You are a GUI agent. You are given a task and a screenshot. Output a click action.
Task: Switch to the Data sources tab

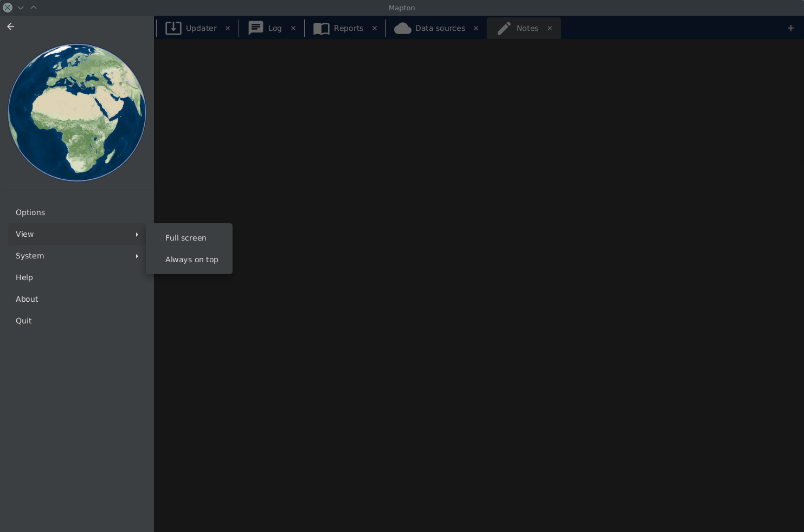pos(436,28)
